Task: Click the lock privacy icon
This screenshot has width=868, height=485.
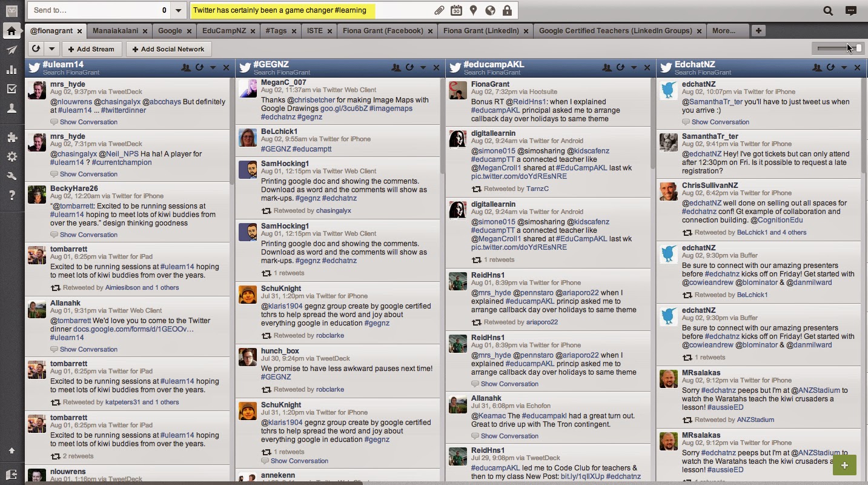Action: point(507,10)
